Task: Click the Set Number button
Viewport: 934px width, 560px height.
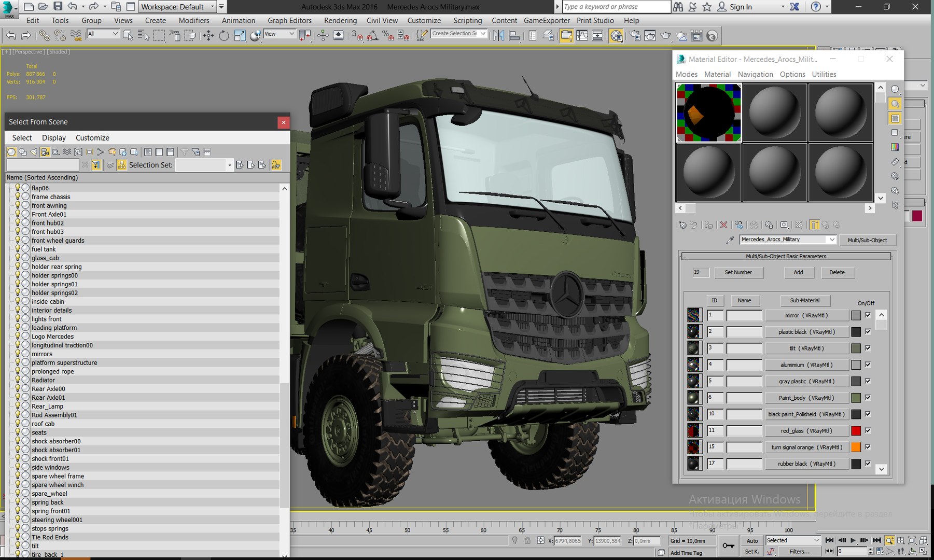Action: (x=738, y=272)
